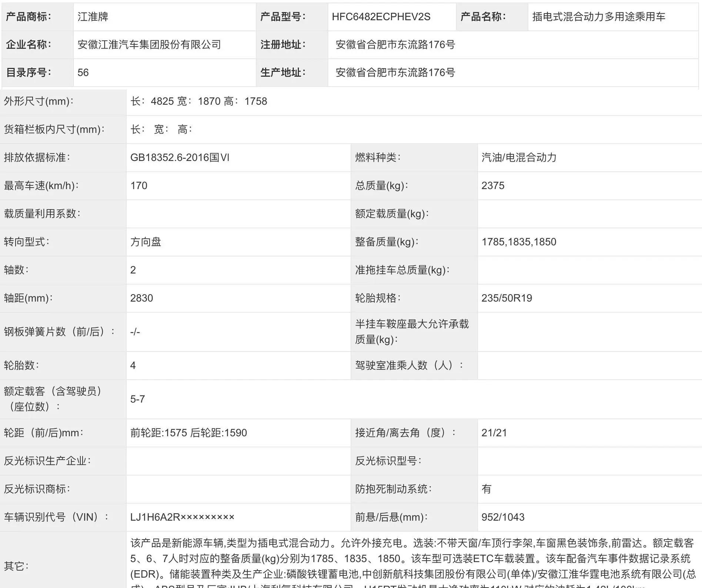The width and height of the screenshot is (702, 588).
Task: Select dimensions value 长:4825 宽:1870 高:1758
Action: click(198, 101)
